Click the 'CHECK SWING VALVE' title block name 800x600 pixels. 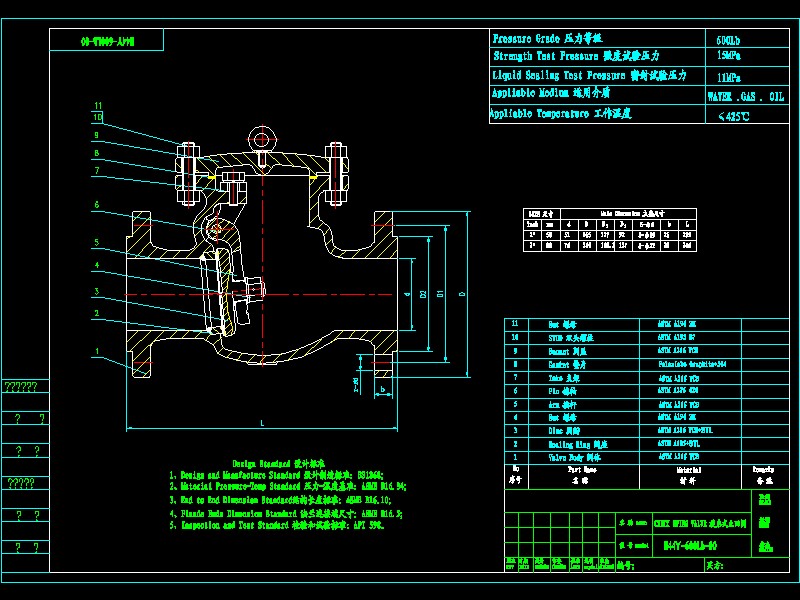click(700, 523)
